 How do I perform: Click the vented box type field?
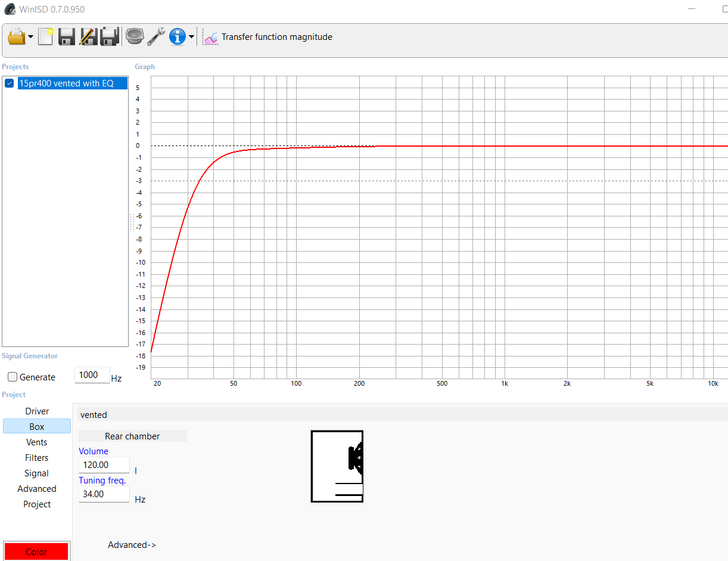pyautogui.click(x=403, y=414)
